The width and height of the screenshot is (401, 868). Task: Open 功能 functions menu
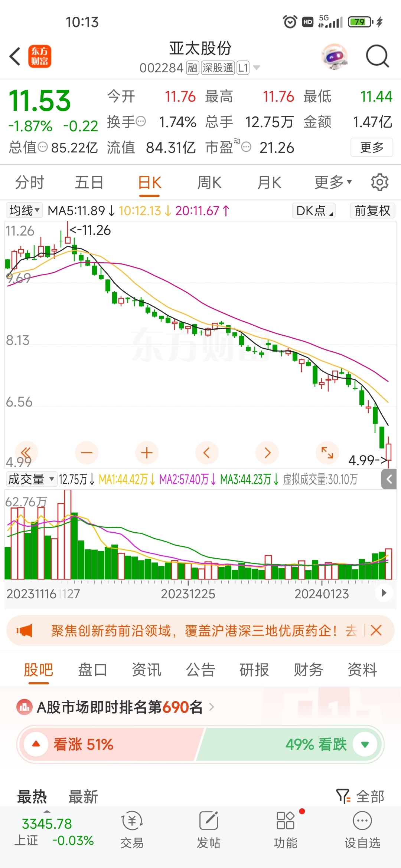286,831
